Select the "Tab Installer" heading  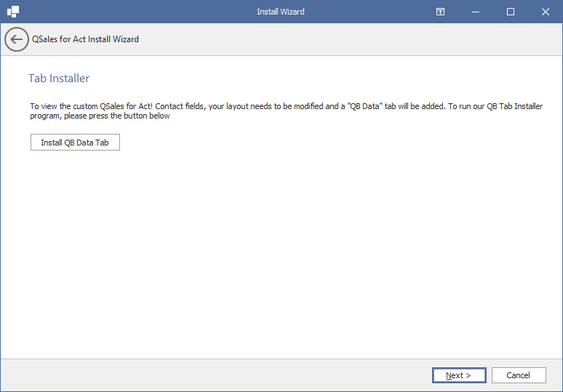coord(59,79)
